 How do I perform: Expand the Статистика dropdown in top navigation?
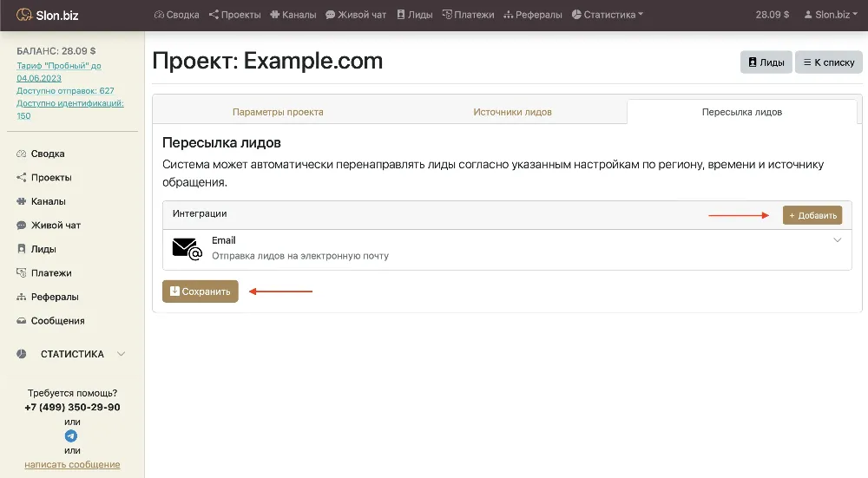pyautogui.click(x=608, y=15)
